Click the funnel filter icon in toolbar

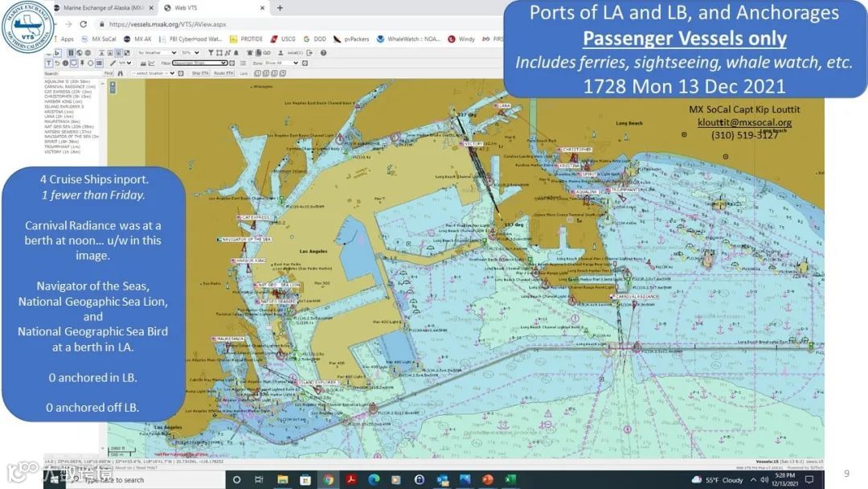pyautogui.click(x=211, y=52)
